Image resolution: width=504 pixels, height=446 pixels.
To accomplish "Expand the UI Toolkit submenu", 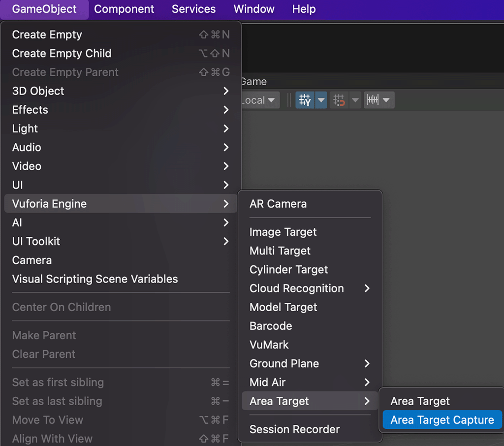I will point(121,241).
